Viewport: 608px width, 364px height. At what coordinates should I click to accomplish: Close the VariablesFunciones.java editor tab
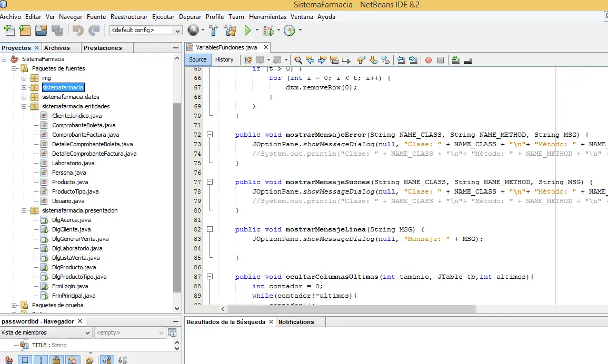pyautogui.click(x=265, y=47)
